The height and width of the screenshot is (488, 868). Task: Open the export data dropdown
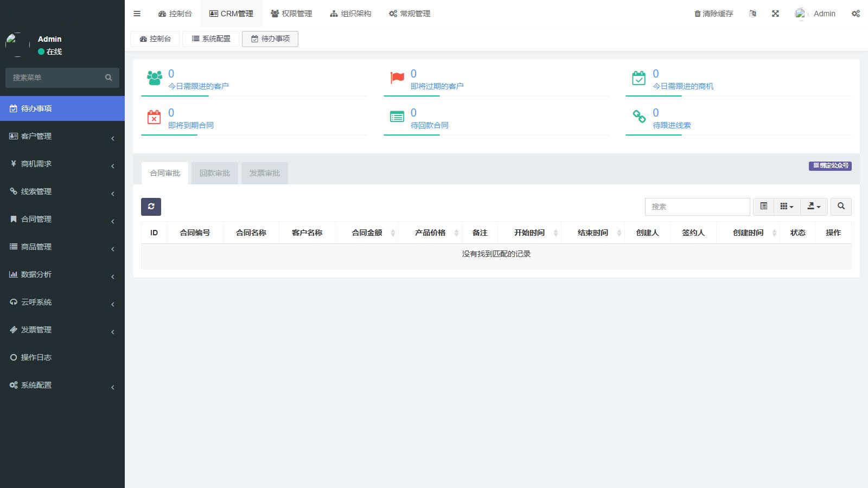pyautogui.click(x=814, y=207)
